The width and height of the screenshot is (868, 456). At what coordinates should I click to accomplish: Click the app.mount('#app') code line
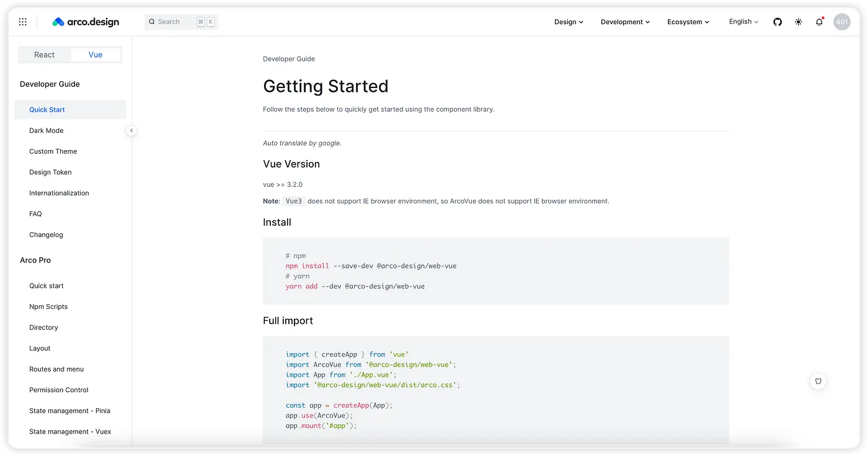coord(321,426)
